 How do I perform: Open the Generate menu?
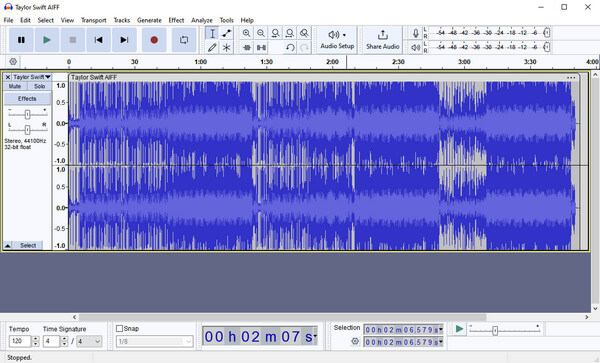click(149, 20)
